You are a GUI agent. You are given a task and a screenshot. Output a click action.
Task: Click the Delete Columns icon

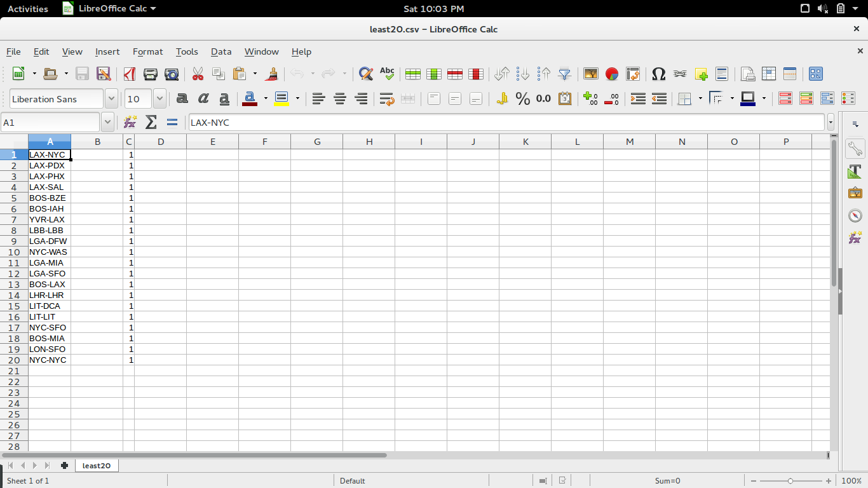pyautogui.click(x=476, y=74)
